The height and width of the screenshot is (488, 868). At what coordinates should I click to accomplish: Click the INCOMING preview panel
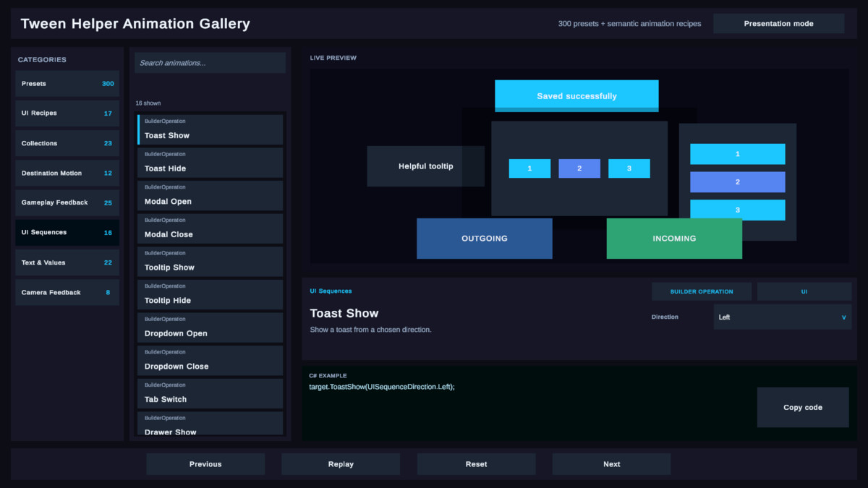click(x=674, y=239)
